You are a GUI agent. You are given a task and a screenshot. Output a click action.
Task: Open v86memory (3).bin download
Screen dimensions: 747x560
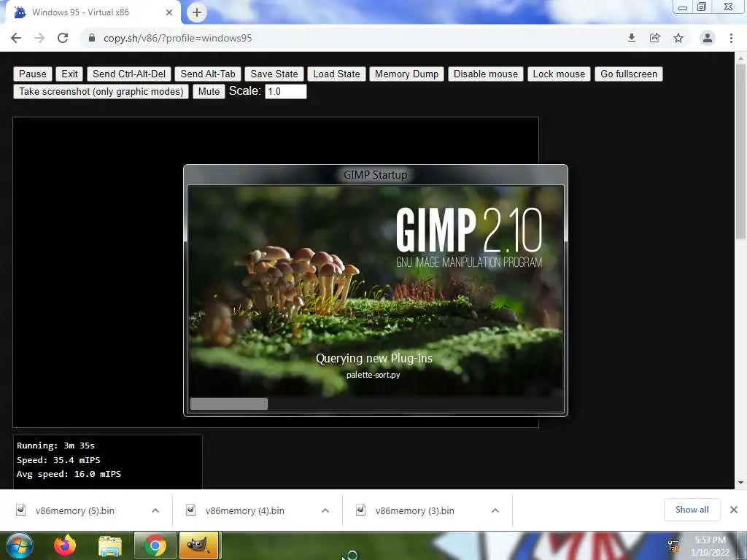[x=414, y=510]
